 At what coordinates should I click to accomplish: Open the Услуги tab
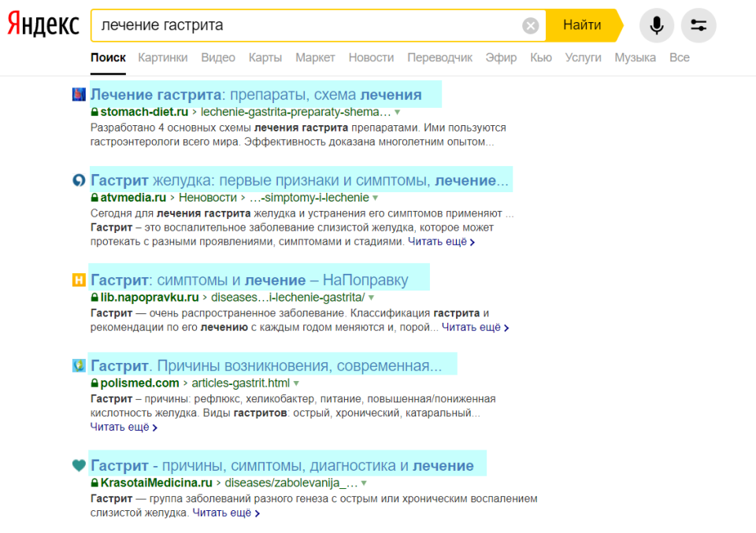coord(583,57)
